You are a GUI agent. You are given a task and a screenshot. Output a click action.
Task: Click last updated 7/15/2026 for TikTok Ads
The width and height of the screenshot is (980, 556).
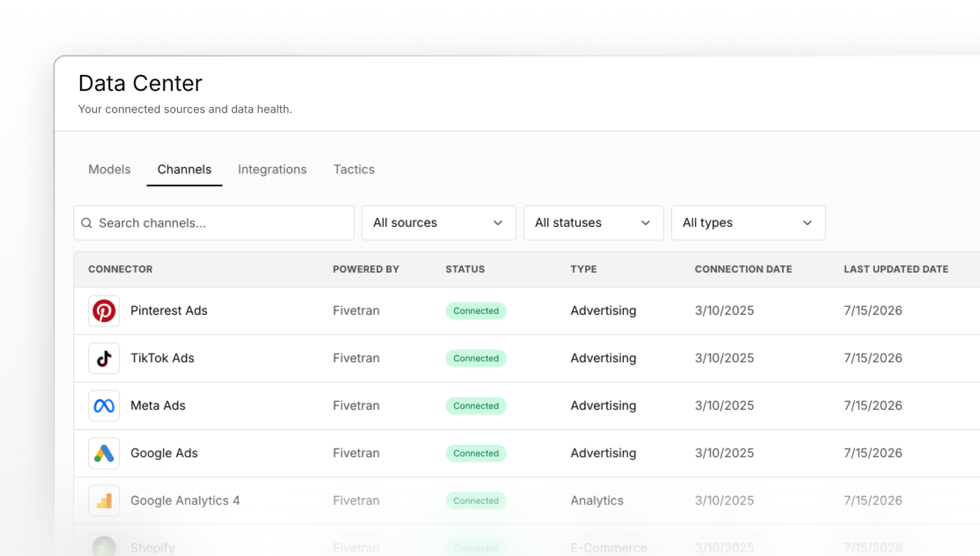pyautogui.click(x=873, y=358)
